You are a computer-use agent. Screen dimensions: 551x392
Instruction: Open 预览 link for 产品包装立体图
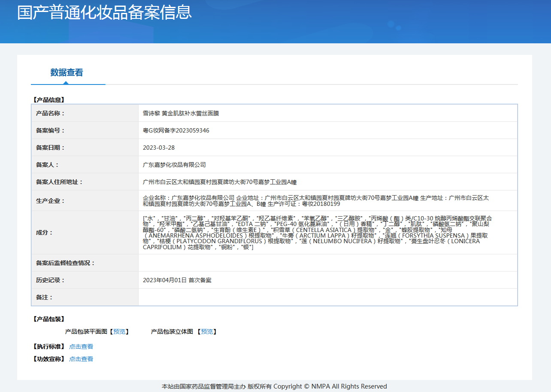coord(207,332)
